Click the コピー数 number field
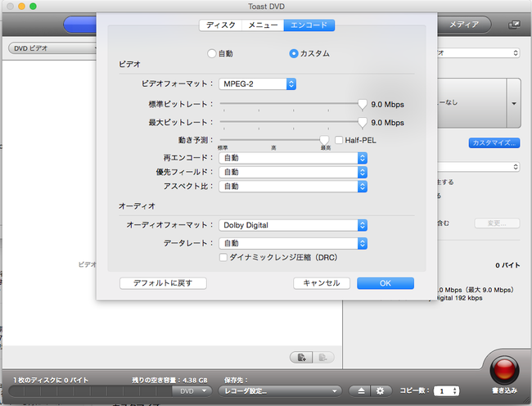Image resolution: width=532 pixels, height=406 pixels. coord(443,391)
